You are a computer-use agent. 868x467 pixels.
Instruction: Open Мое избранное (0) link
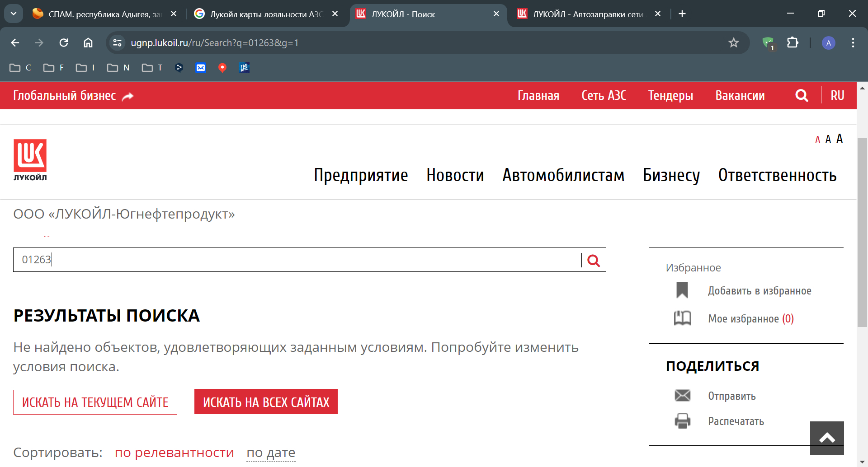751,319
